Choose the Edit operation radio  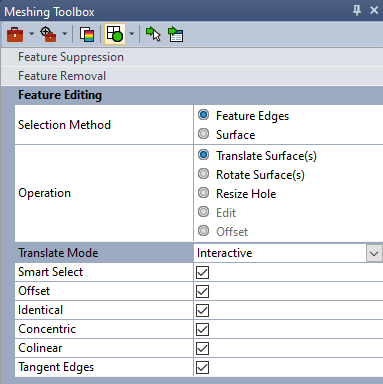pos(203,212)
